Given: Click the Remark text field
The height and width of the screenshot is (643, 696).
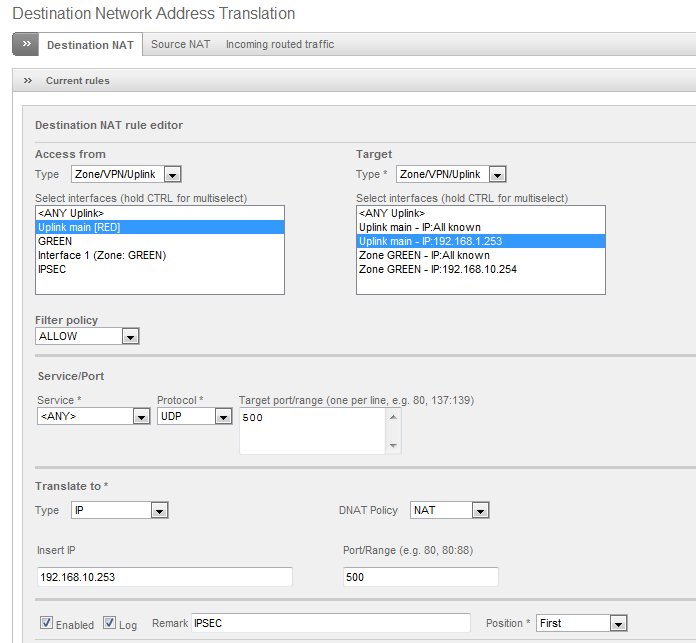Looking at the screenshot, I should point(330,623).
